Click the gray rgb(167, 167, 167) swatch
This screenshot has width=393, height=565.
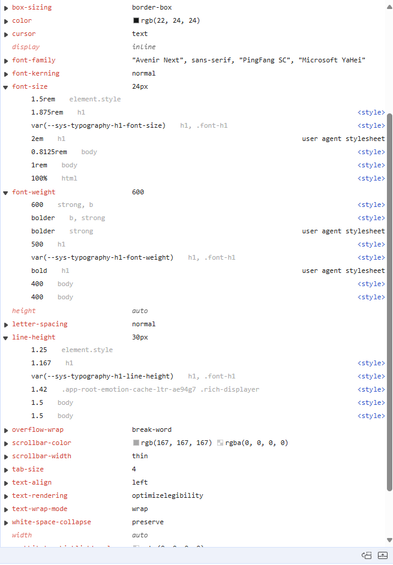136,442
